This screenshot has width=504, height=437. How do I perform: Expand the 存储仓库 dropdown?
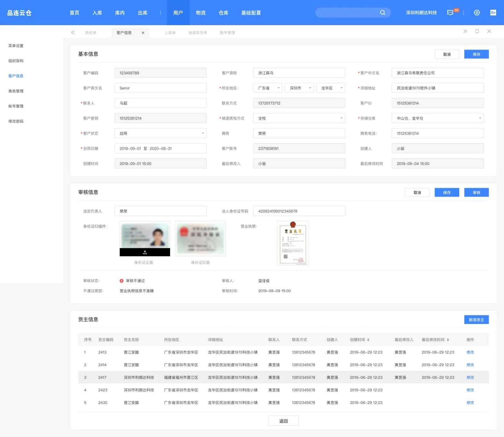point(438,118)
